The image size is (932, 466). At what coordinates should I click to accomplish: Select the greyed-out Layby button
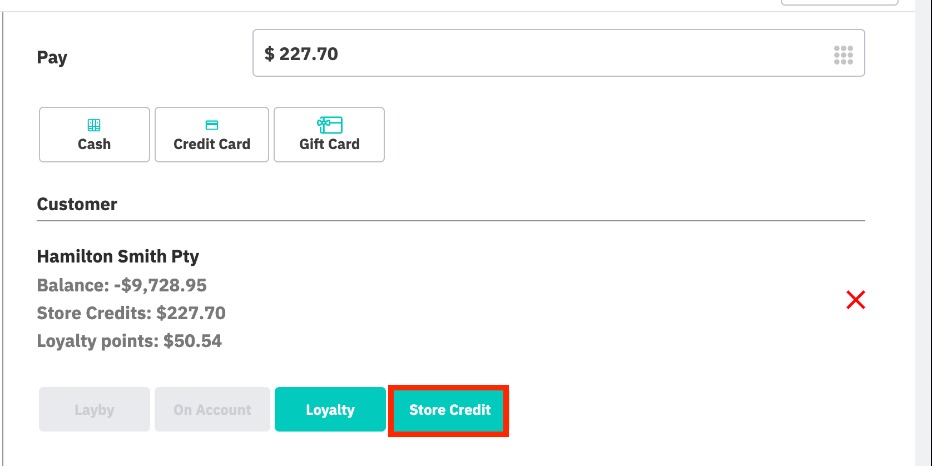(x=94, y=410)
